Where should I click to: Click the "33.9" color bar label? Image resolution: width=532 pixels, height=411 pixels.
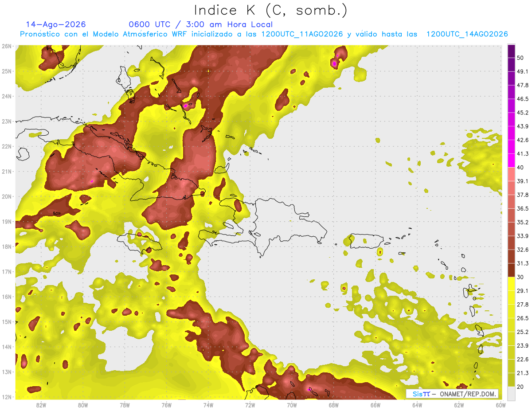click(x=522, y=236)
